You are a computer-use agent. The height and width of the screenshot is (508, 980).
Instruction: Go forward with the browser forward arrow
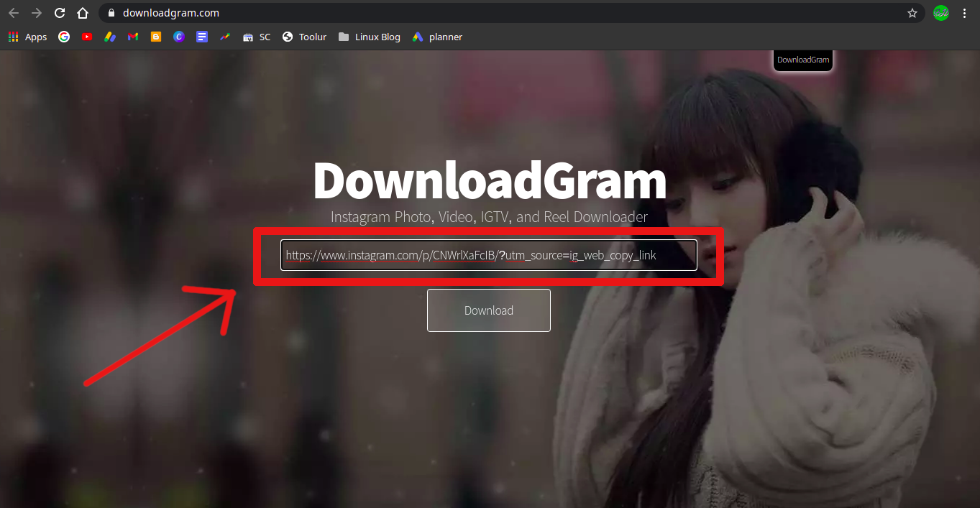pos(37,13)
